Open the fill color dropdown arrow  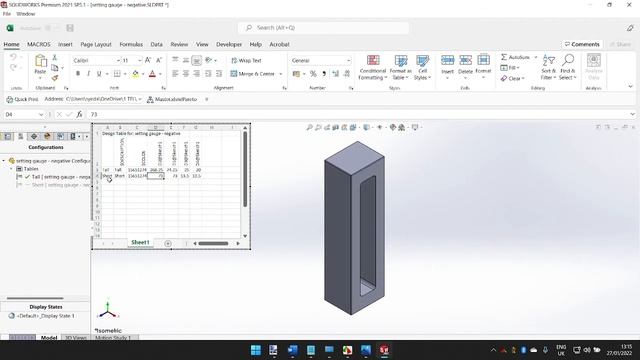(143, 74)
